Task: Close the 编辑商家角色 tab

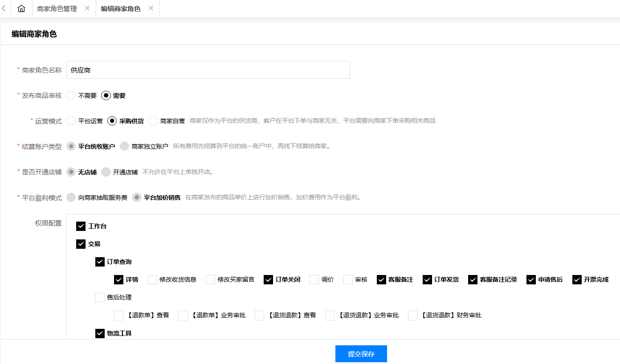Action: coord(151,8)
